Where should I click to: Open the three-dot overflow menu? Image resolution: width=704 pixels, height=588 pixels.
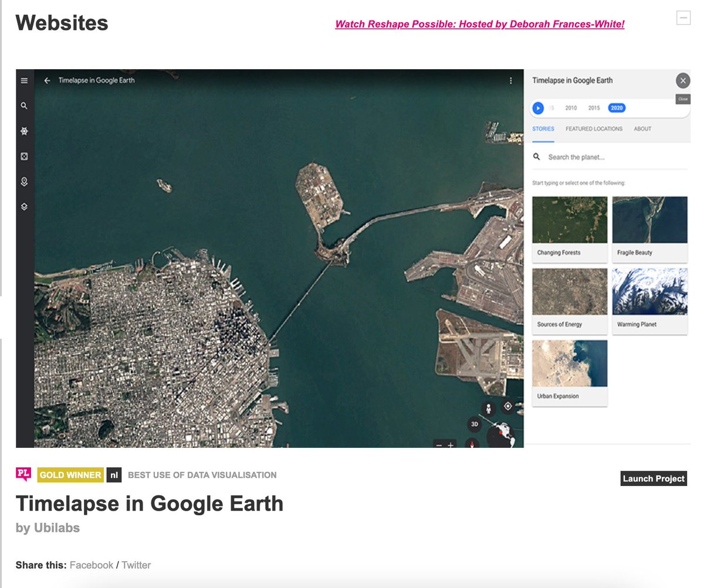pos(510,81)
